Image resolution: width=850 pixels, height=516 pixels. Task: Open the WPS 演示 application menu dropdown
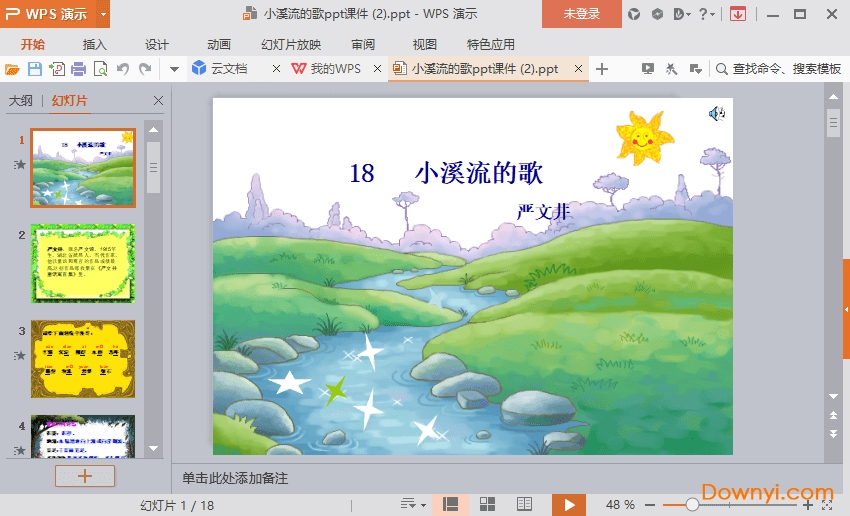(103, 14)
